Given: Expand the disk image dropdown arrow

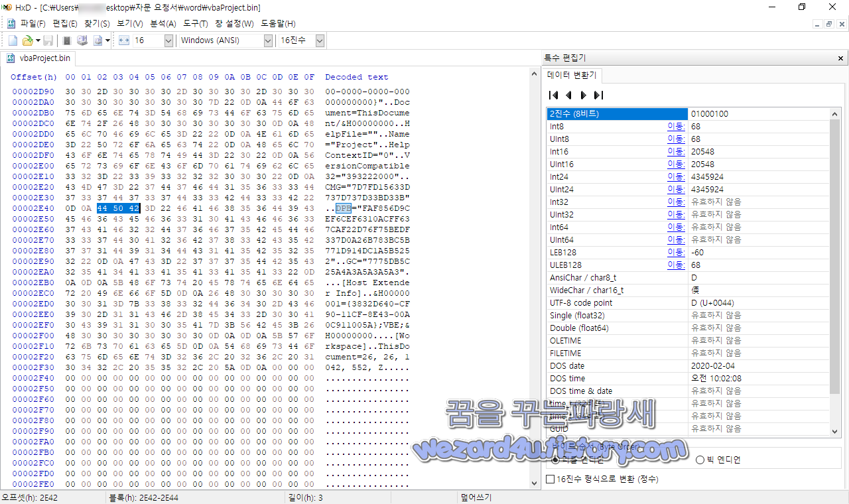Looking at the screenshot, I should point(107,40).
